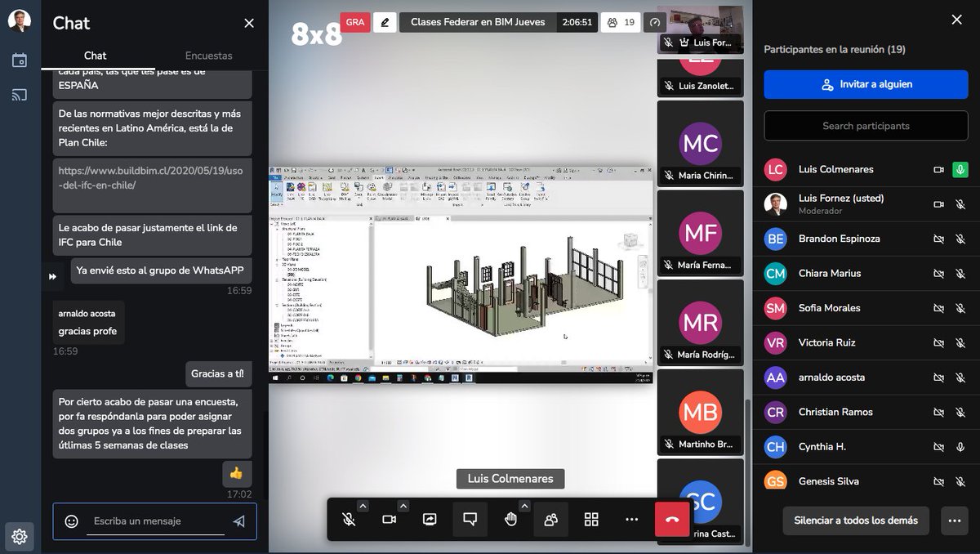Open microphone options arrow above mic button
980x554 pixels.
pos(363,505)
